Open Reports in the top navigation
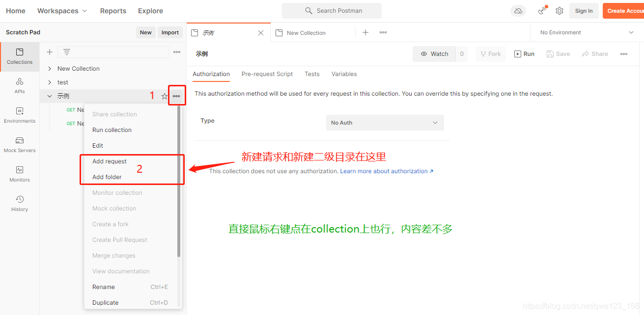 coord(113,11)
